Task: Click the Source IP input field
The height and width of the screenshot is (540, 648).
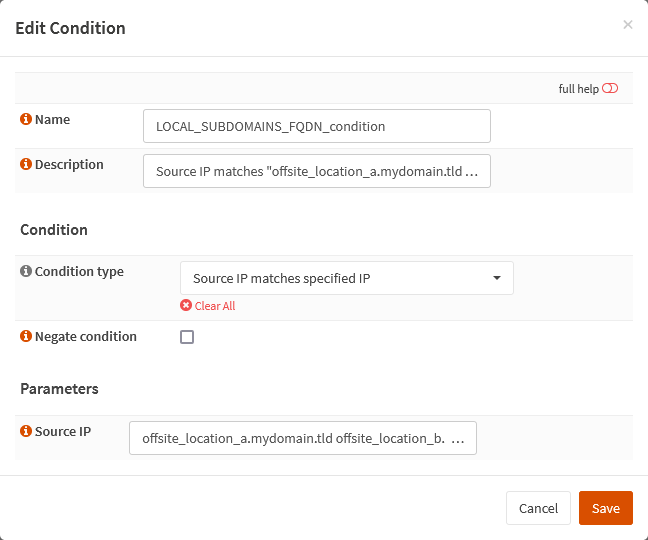Action: click(x=303, y=438)
